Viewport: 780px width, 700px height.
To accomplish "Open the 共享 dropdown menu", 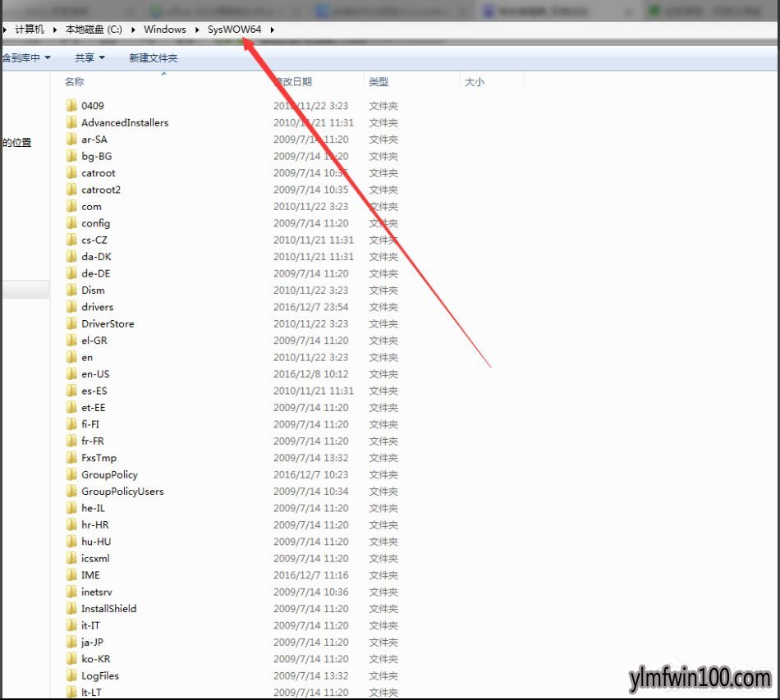I will [89, 57].
